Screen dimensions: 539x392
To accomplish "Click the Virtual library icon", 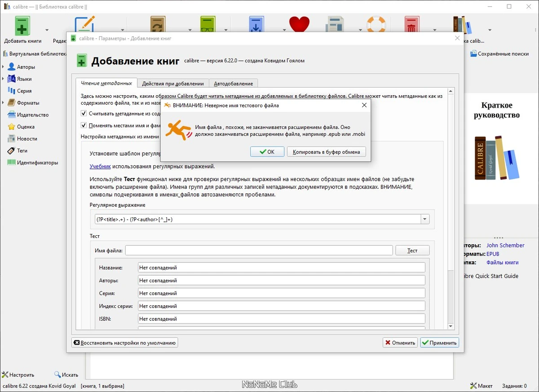I will click(5, 54).
